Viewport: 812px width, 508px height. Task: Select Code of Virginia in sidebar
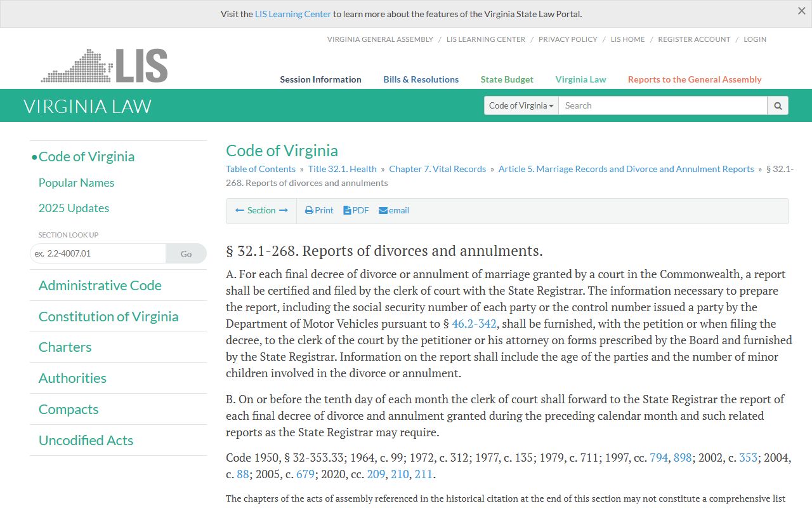point(86,156)
